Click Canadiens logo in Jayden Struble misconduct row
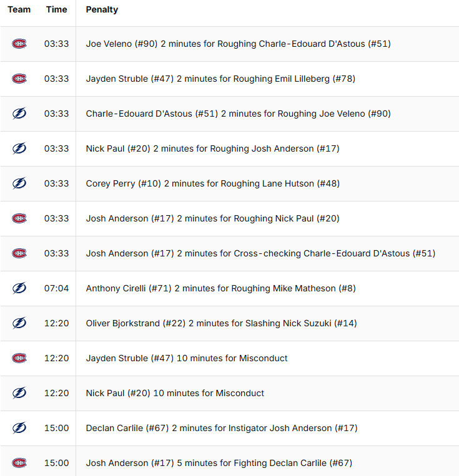 coord(19,358)
